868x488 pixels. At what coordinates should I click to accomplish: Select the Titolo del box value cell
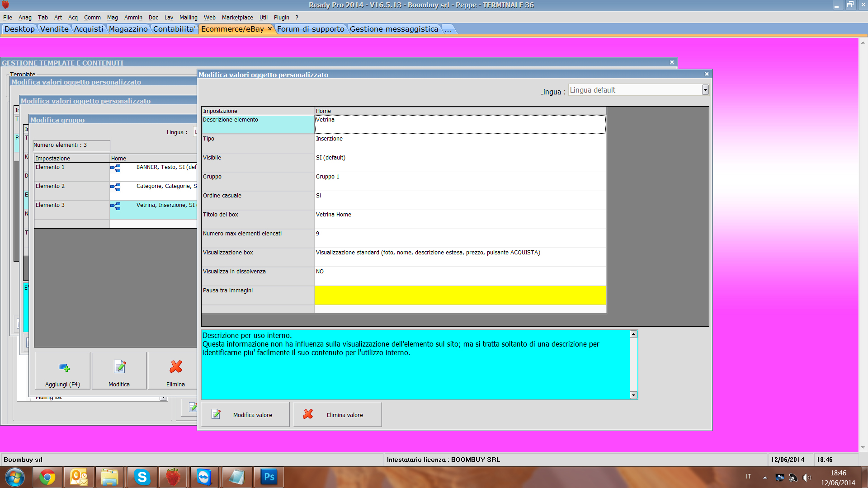pos(460,219)
